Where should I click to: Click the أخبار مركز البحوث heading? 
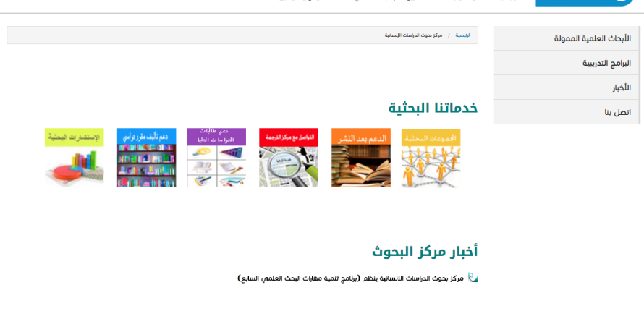point(425,252)
